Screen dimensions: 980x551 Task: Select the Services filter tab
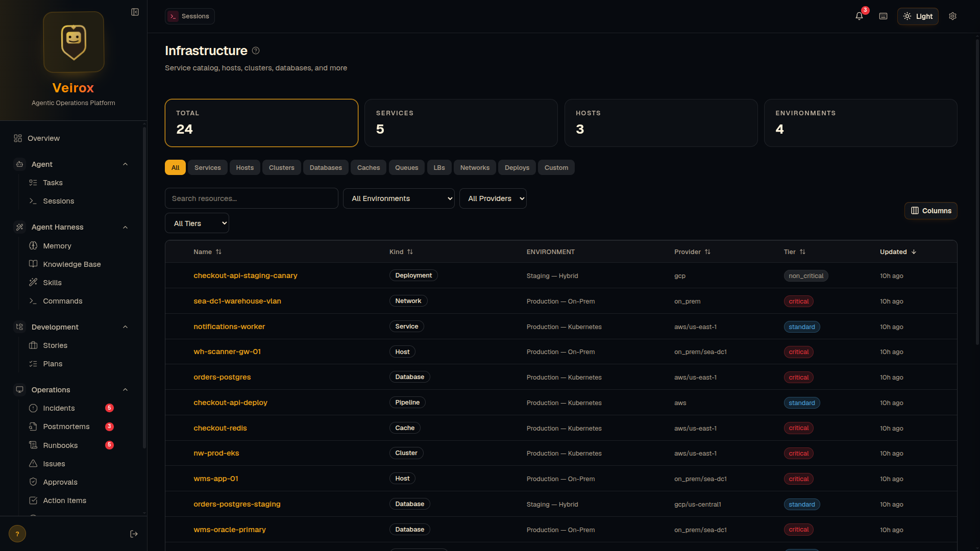(208, 168)
